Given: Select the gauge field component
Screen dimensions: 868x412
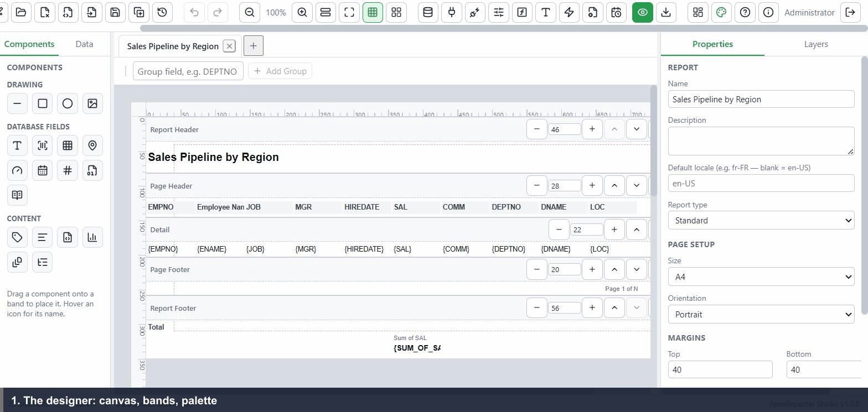Looking at the screenshot, I should pos(17,170).
